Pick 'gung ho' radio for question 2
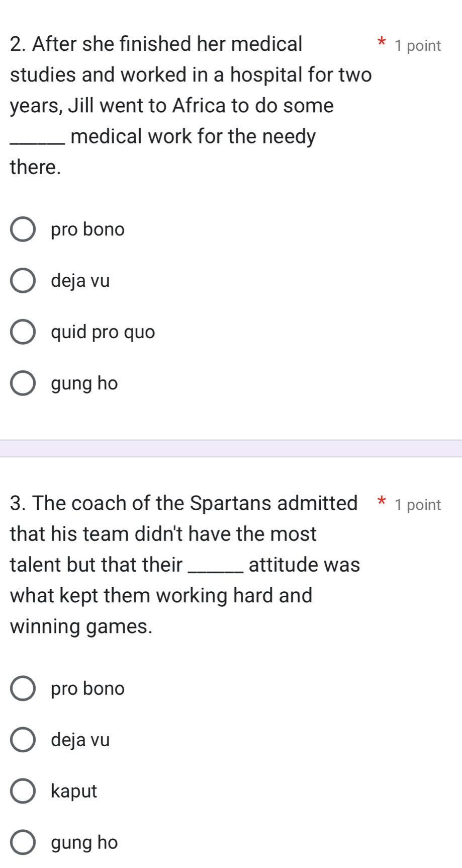Screen dimensions: 462x868 [23, 383]
